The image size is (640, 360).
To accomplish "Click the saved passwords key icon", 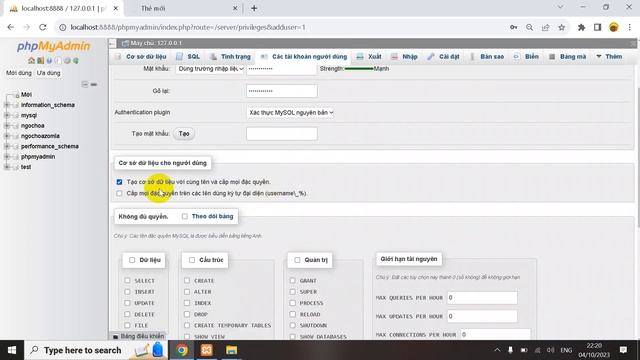I will 513,27.
